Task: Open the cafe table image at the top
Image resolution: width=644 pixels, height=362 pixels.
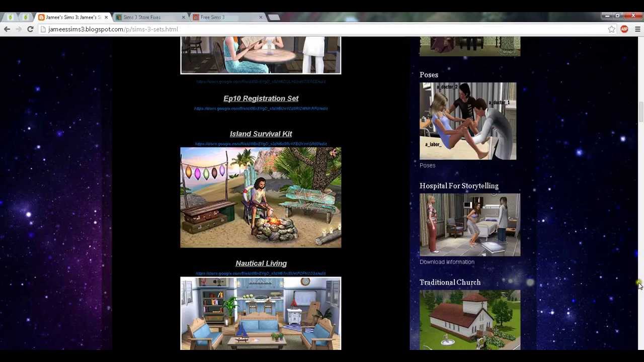Action: tap(261, 55)
